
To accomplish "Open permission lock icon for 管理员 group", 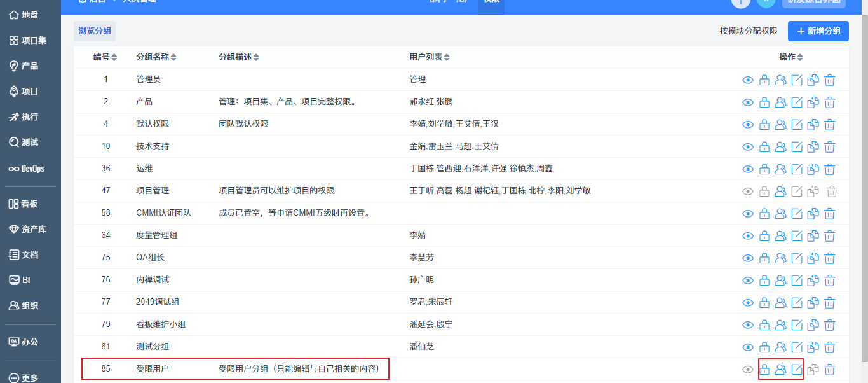I will [x=764, y=80].
